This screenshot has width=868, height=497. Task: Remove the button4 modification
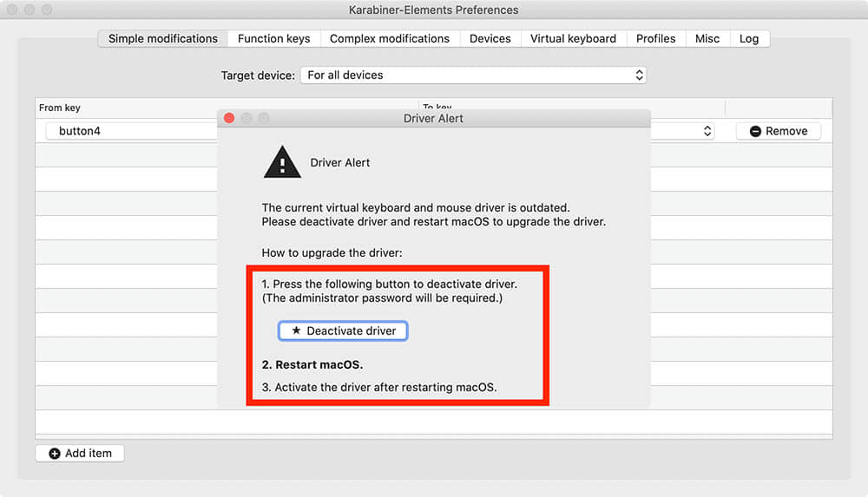tap(779, 131)
